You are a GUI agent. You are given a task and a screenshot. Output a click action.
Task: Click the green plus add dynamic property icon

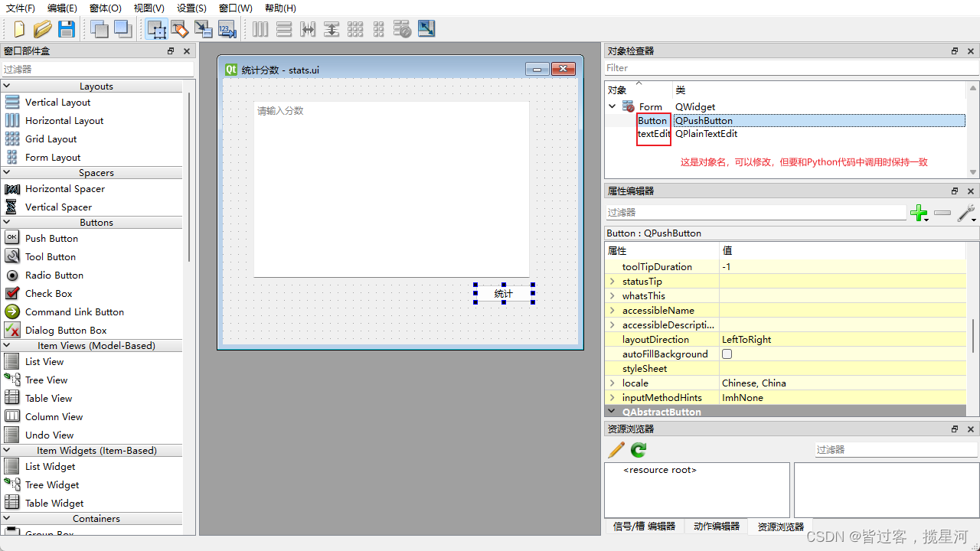919,213
